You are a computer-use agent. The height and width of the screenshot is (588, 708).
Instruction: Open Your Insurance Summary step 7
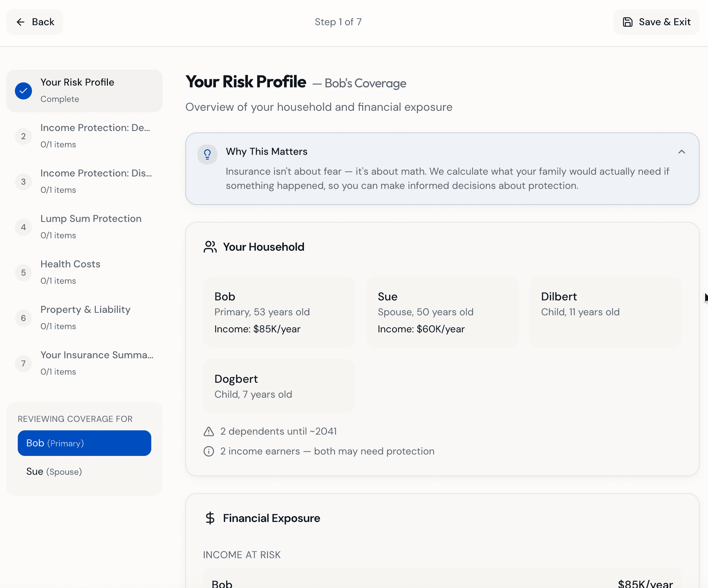(85, 363)
